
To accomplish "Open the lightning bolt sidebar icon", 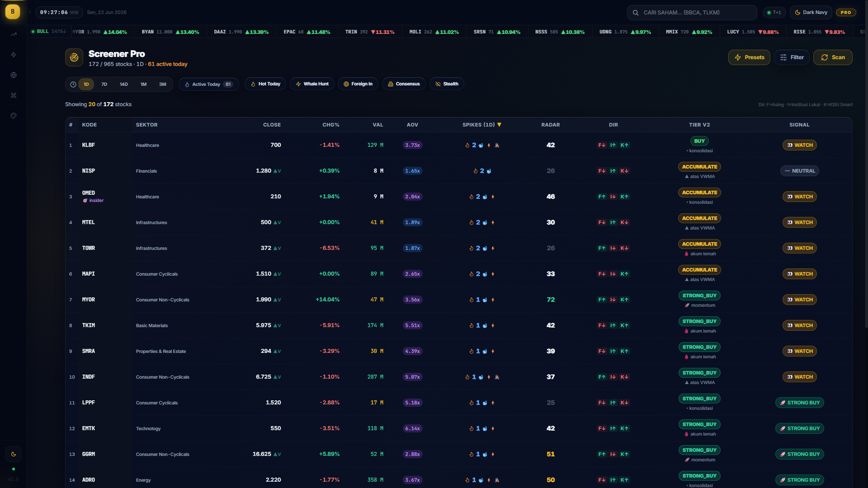I will tap(14, 55).
